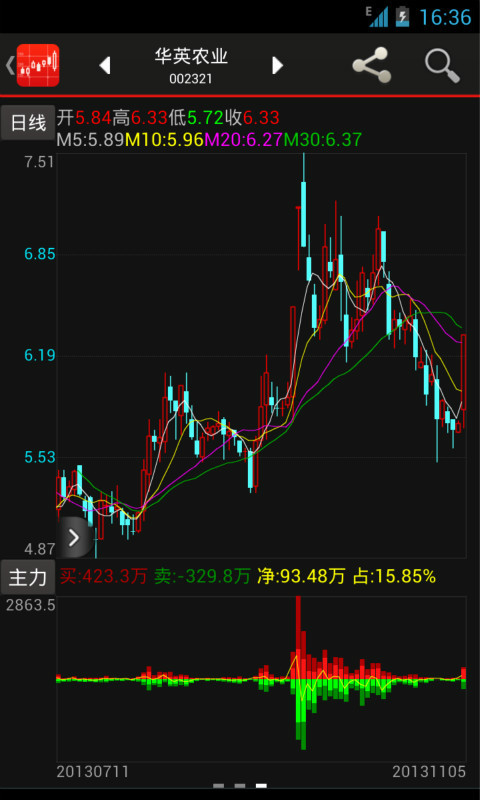Tap the tallest red volume bar
The image size is (480, 800).
coord(298,637)
